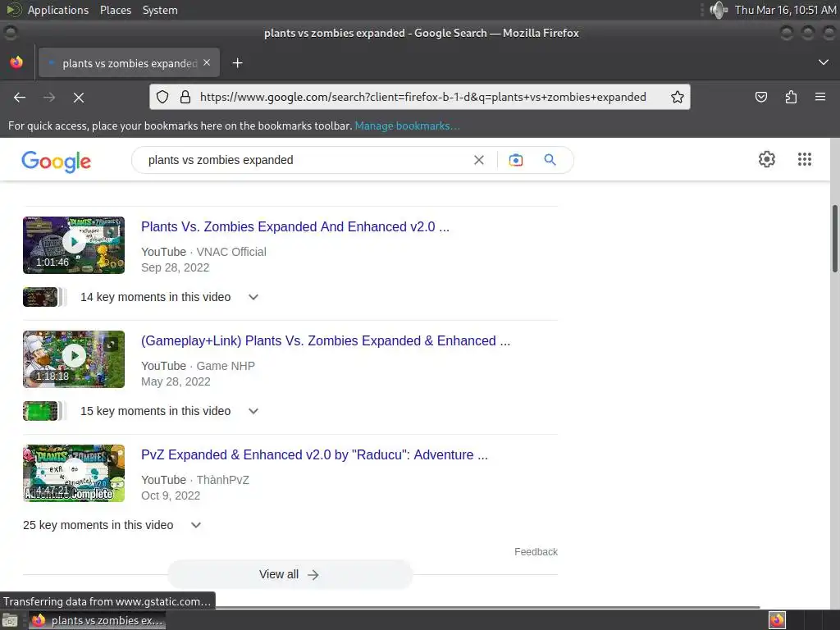This screenshot has height=630, width=840.
Task: Select the plants vs zombies expanded tab
Action: point(129,62)
